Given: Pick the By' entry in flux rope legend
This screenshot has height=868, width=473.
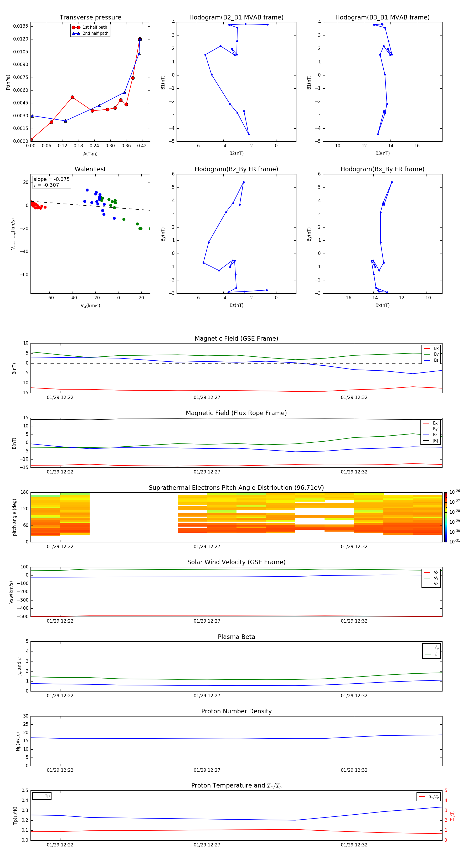Looking at the screenshot, I should click(431, 429).
